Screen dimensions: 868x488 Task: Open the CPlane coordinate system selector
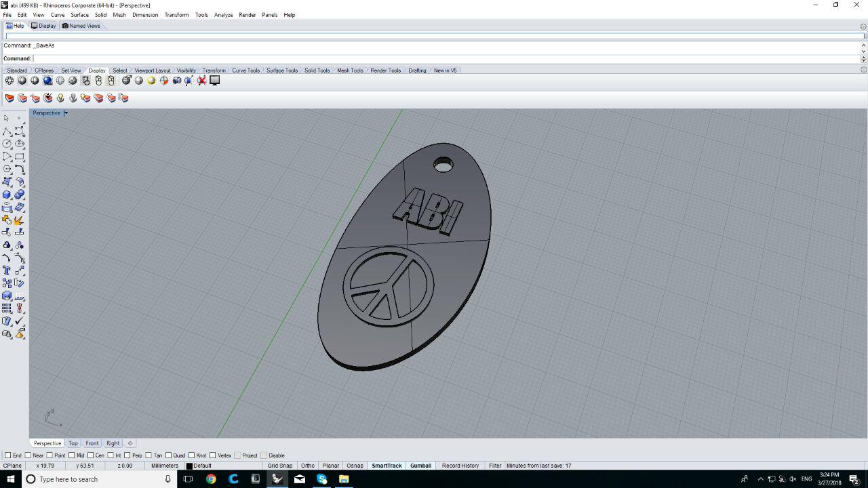(12, 466)
